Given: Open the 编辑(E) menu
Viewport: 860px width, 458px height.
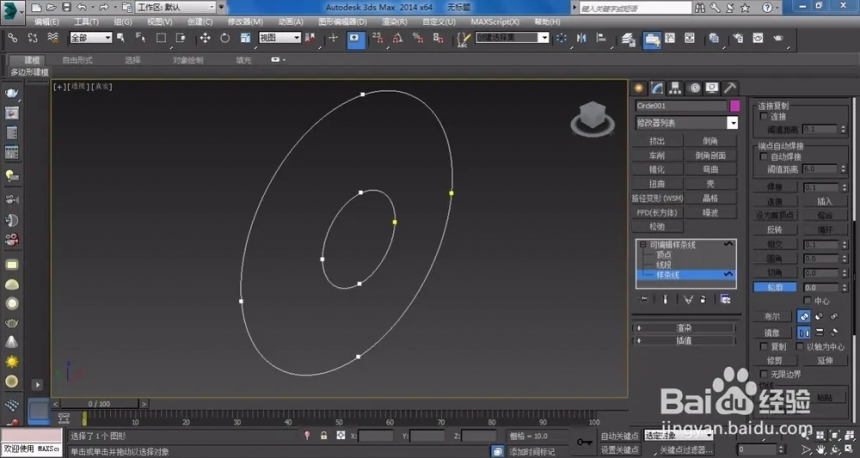Looking at the screenshot, I should point(47,22).
